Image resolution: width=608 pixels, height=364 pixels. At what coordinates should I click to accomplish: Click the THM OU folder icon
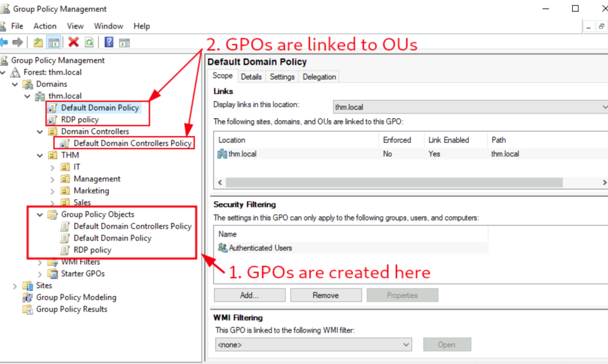pos(53,155)
